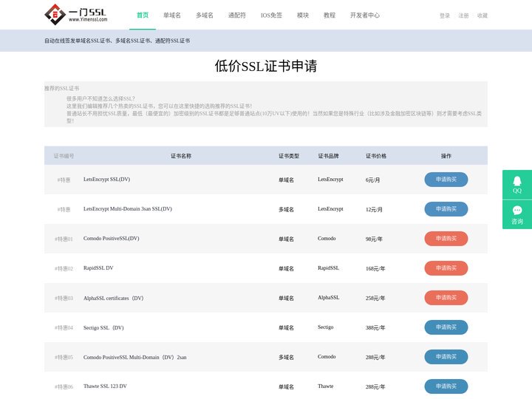
Task: Click the 推荐的SSL证书 section label
Action: pos(62,89)
